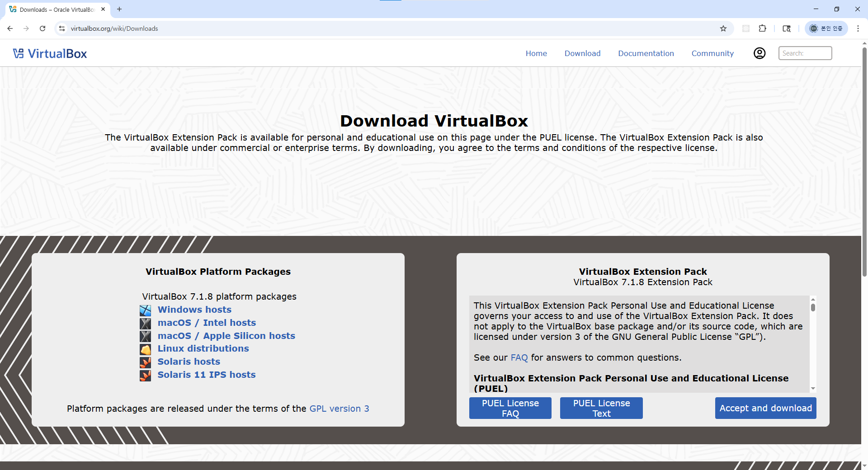Click the address bar URL
This screenshot has width=868, height=470.
click(114, 28)
